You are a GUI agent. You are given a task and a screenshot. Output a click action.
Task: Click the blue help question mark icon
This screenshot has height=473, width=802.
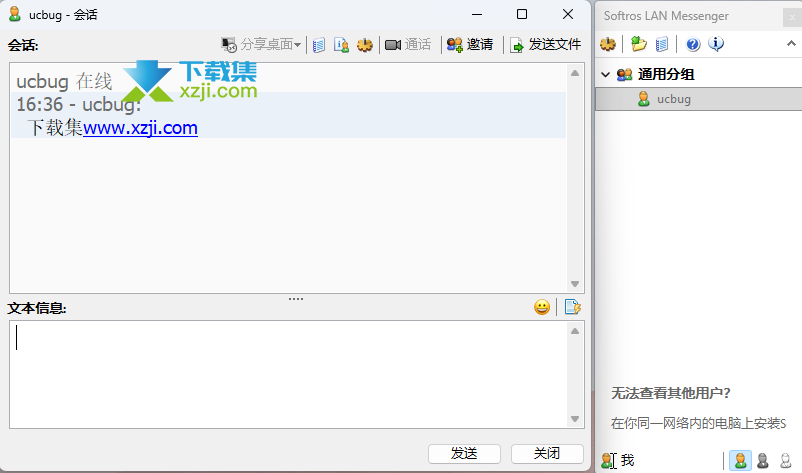click(692, 44)
